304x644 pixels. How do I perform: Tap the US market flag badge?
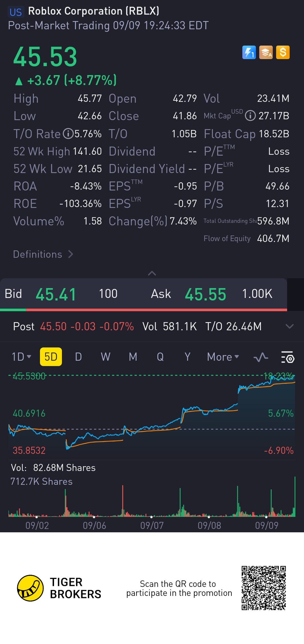coord(15,12)
